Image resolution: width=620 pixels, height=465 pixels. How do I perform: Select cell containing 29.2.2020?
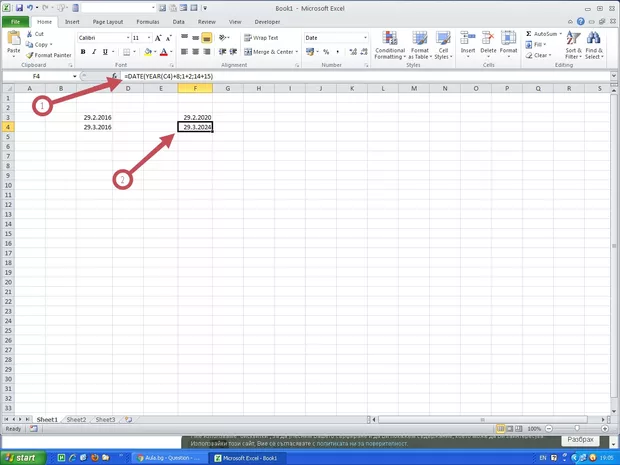195,117
